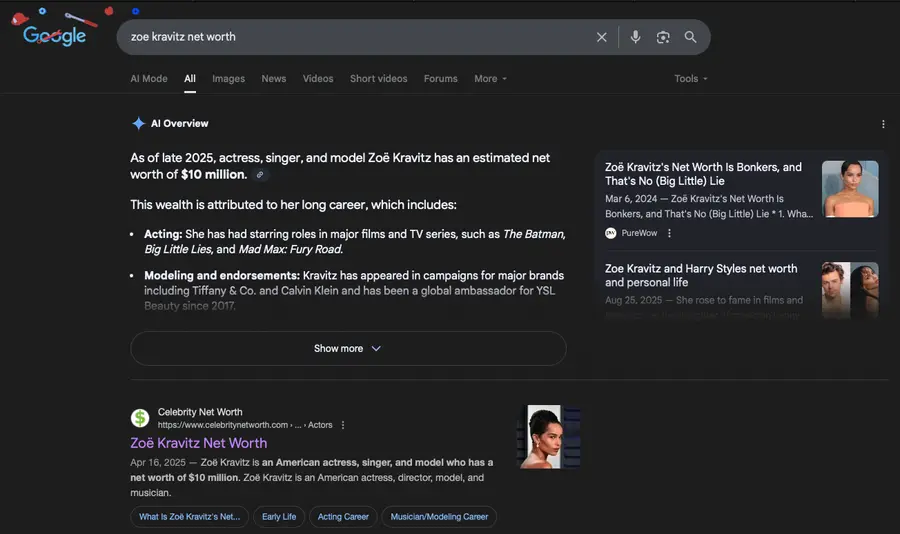Open the Zoë Kravitz Net Worth link
The height and width of the screenshot is (534, 900).
point(198,443)
